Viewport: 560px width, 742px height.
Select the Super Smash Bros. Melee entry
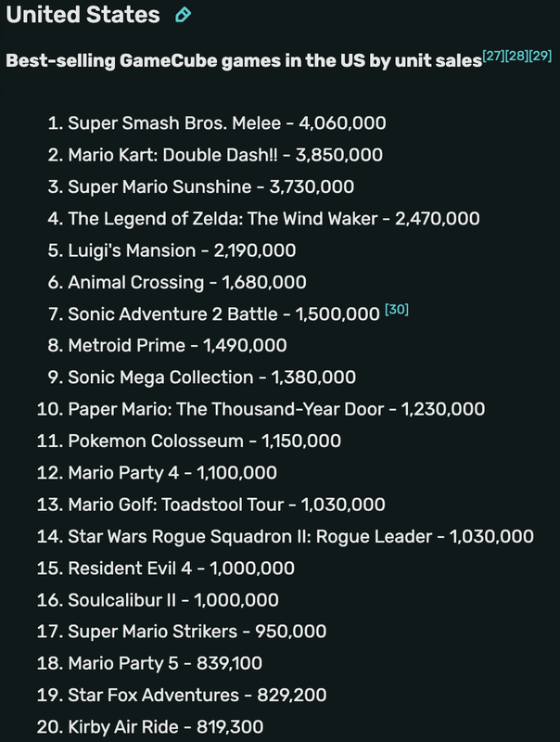(227, 123)
